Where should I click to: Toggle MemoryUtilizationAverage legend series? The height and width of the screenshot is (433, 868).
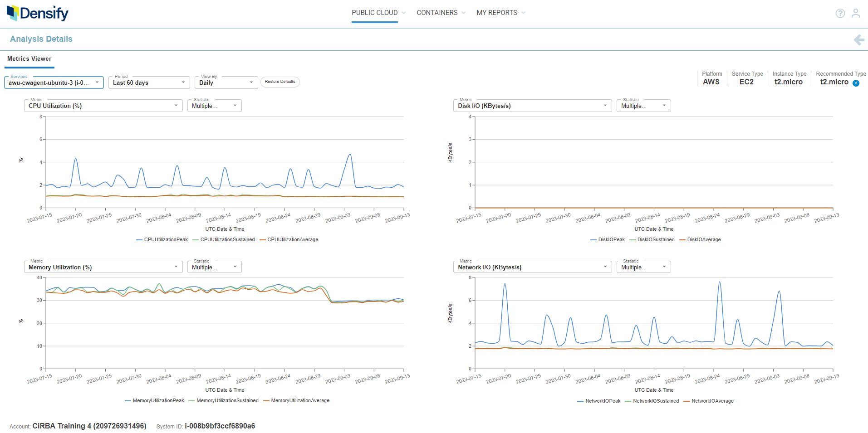pyautogui.click(x=296, y=400)
